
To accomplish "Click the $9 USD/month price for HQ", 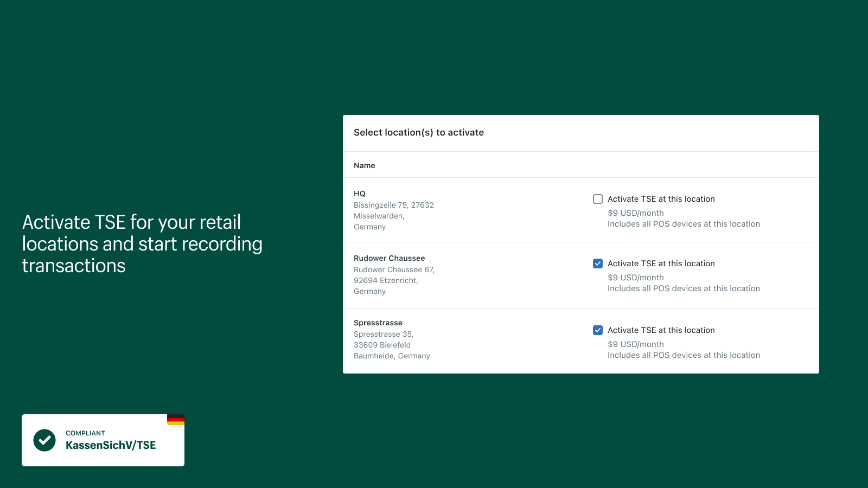I will [635, 213].
